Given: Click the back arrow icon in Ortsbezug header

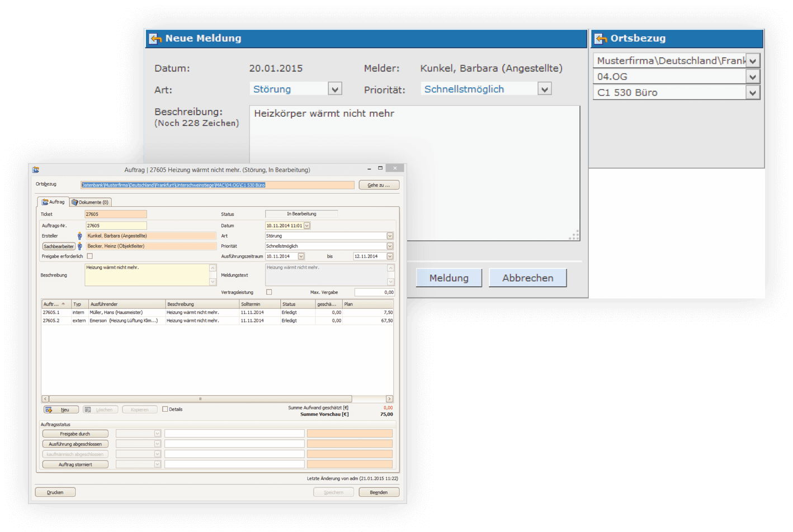Looking at the screenshot, I should [x=601, y=39].
